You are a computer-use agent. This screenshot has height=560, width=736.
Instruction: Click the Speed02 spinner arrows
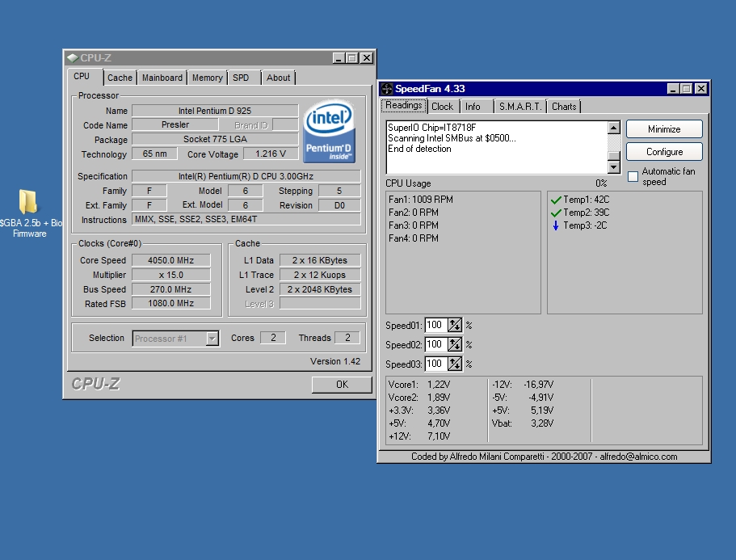click(455, 344)
